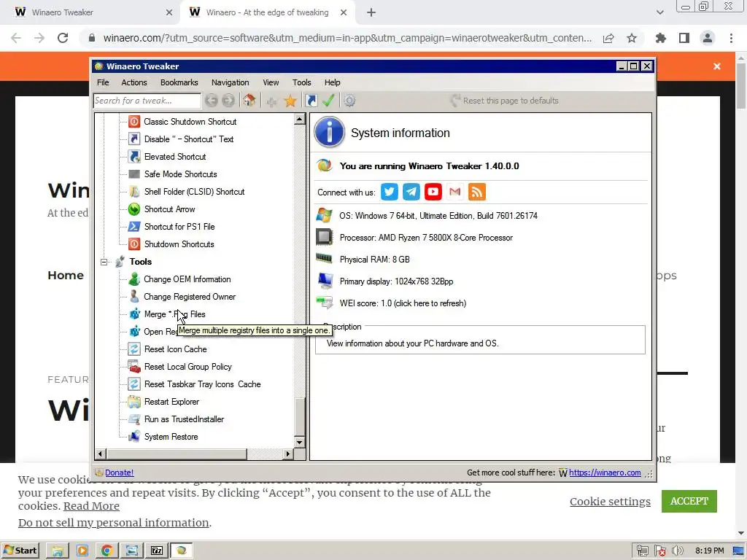Open the RSS feed icon
Screen dimensions: 747x560
coord(477,192)
